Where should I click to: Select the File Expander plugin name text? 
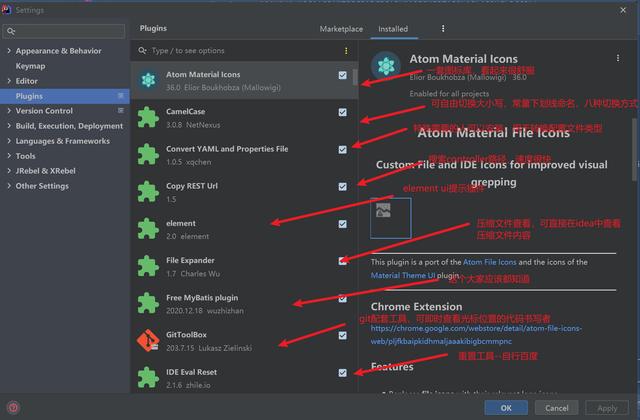(190, 260)
